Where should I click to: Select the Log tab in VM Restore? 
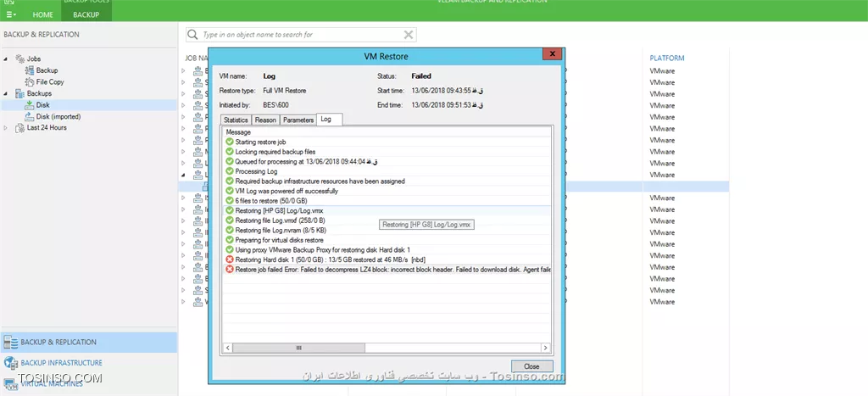329,119
